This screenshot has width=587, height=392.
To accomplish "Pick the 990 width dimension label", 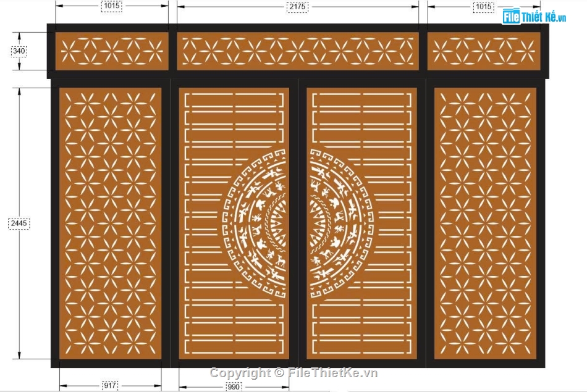I will point(233,386).
